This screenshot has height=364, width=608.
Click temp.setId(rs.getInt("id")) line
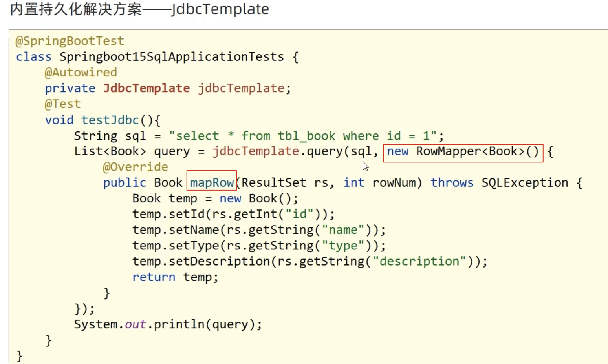[233, 214]
